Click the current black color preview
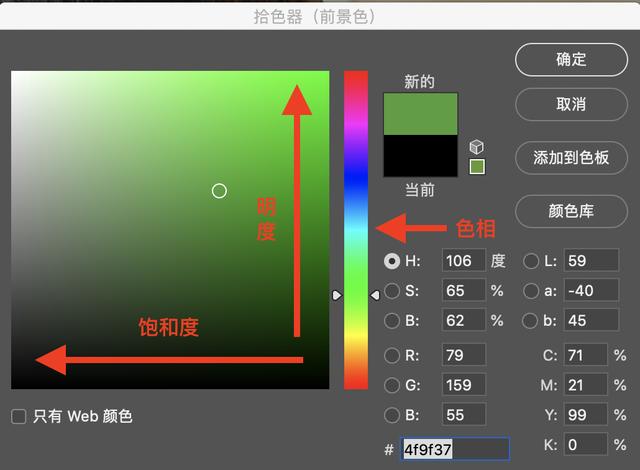Viewport: 640px width, 470px height. 420,157
